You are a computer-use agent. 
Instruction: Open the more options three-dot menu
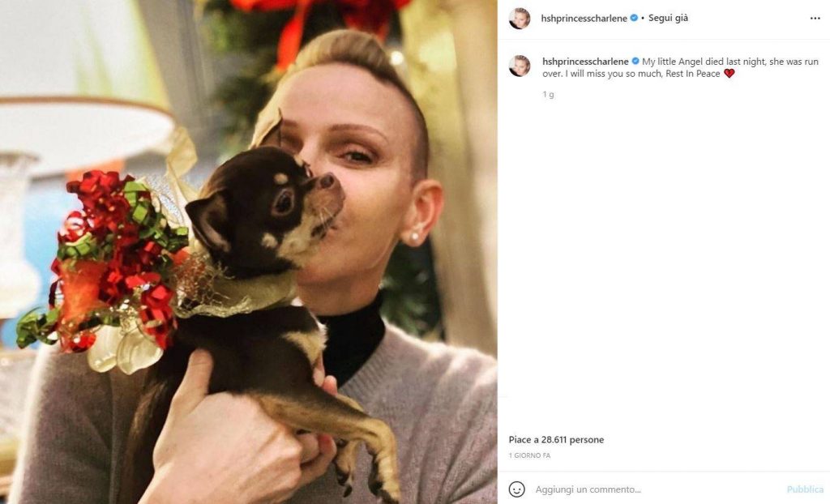click(815, 18)
